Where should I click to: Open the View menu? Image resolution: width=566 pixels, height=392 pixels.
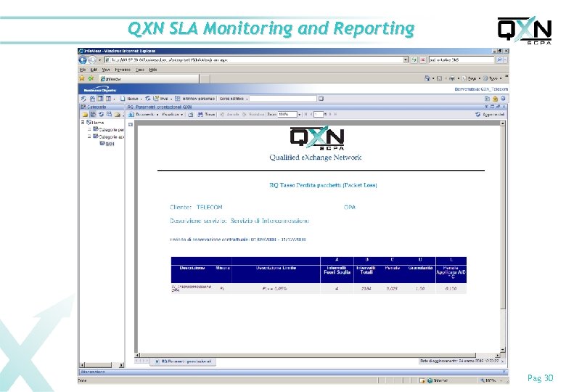point(106,70)
